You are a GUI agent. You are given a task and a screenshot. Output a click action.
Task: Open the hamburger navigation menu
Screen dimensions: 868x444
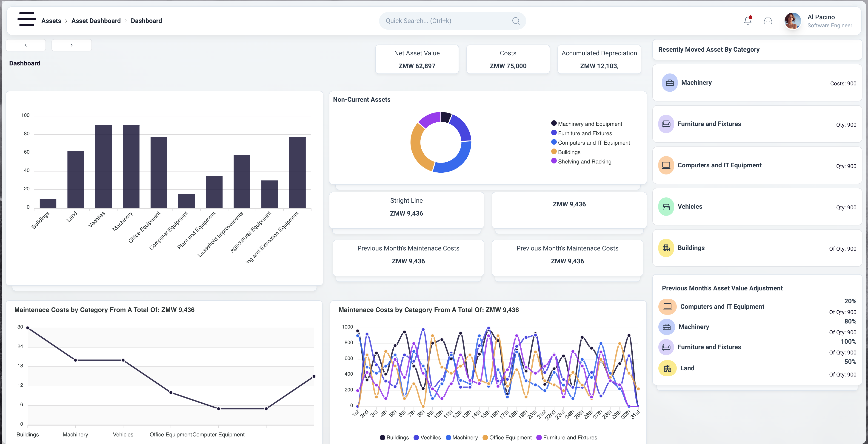[27, 19]
